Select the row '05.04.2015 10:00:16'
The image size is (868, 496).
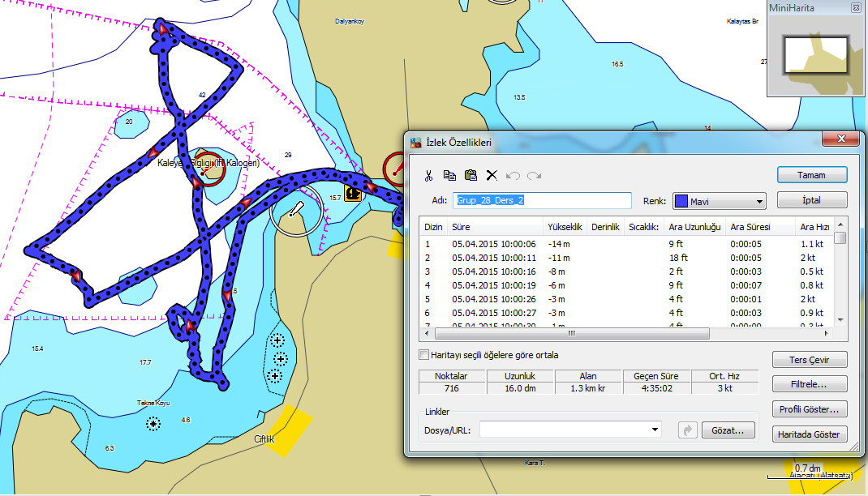pyautogui.click(x=626, y=272)
